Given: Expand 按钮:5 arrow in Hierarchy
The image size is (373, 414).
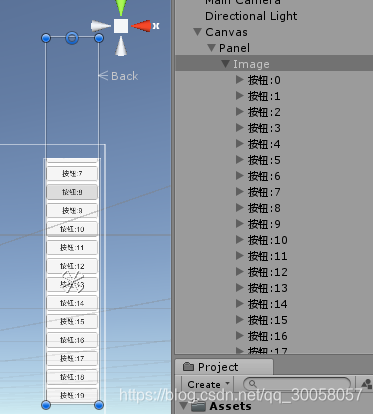Looking at the screenshot, I should coord(240,159).
